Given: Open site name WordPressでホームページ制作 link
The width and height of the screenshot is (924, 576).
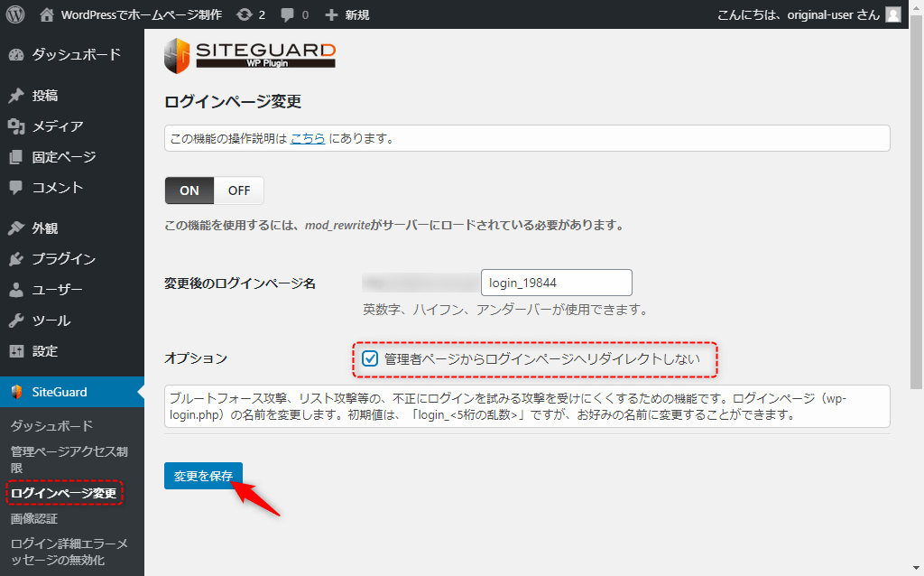Looking at the screenshot, I should point(142,14).
